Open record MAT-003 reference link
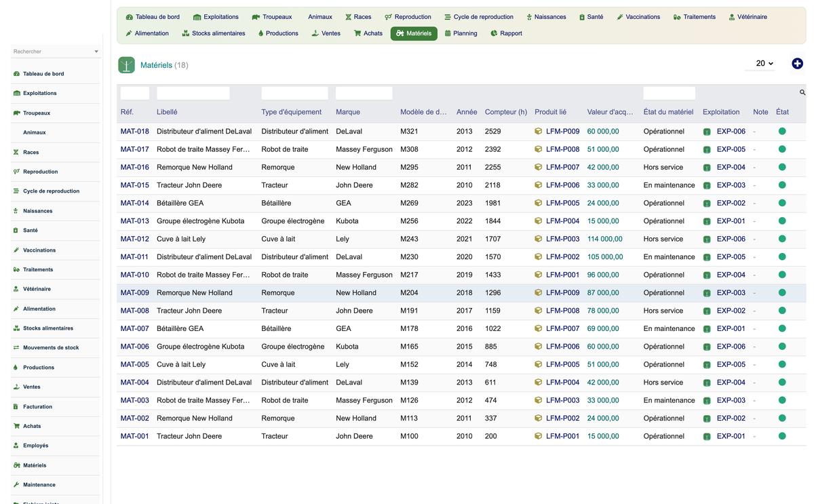The width and height of the screenshot is (814, 504). pos(135,400)
